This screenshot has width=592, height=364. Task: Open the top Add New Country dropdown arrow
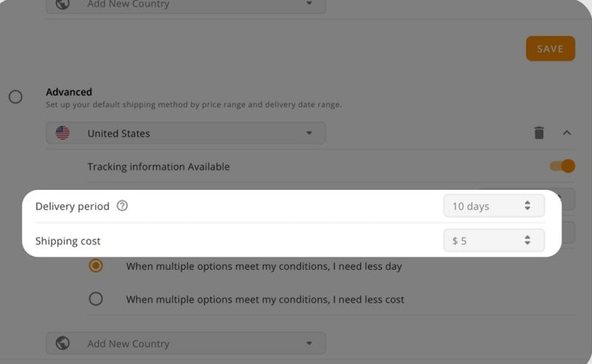point(309,4)
